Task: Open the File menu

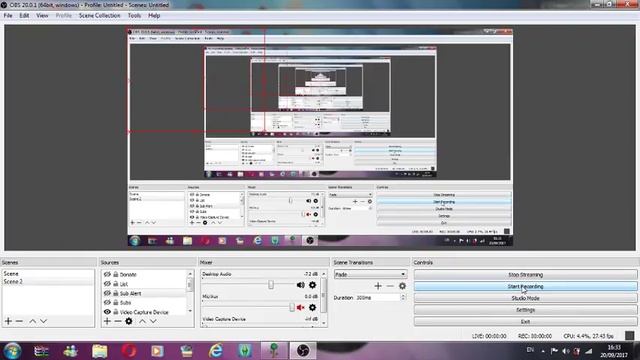Action: (x=8, y=16)
